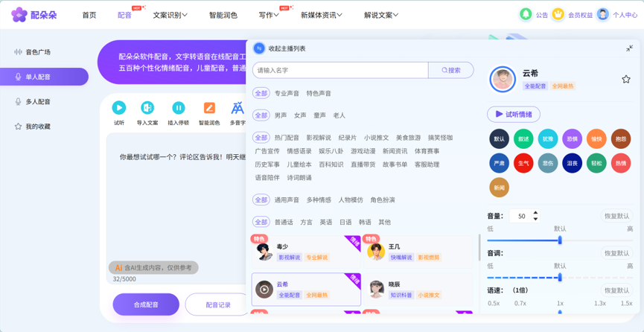The height and width of the screenshot is (332, 644).
Task: Select the 毒少 voice avatar
Action: 264,252
